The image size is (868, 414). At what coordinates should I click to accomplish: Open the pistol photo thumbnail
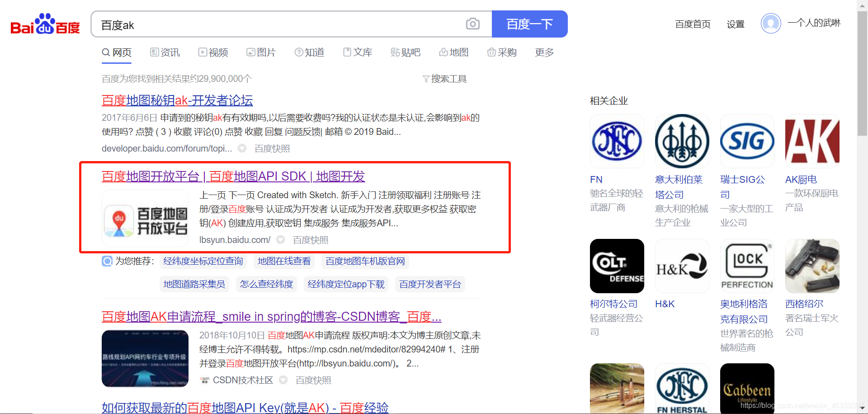(x=812, y=266)
